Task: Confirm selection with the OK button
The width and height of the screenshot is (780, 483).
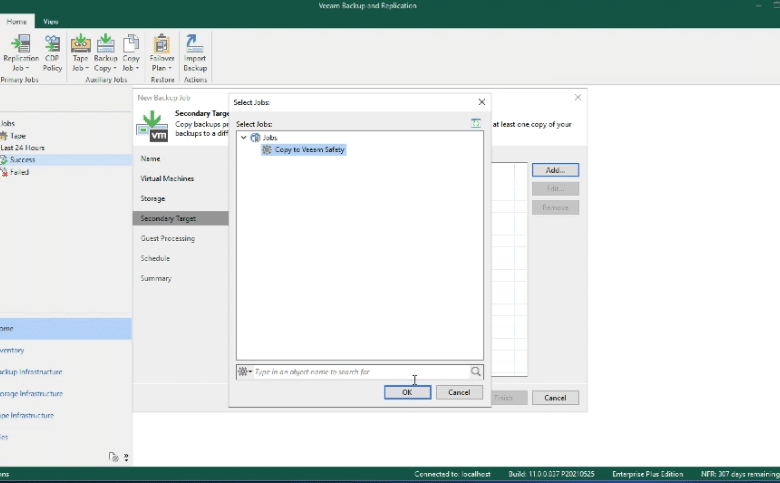Action: point(407,392)
